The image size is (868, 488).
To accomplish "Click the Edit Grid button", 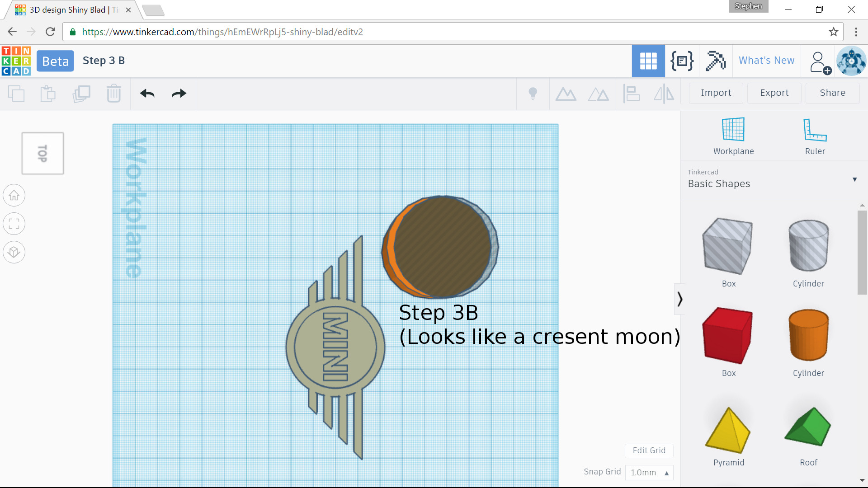I will click(x=649, y=450).
